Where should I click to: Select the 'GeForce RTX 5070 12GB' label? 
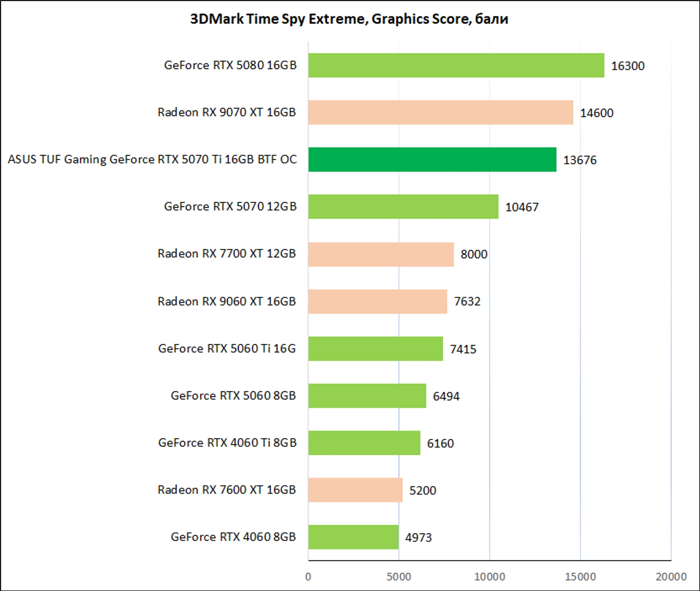coord(230,206)
